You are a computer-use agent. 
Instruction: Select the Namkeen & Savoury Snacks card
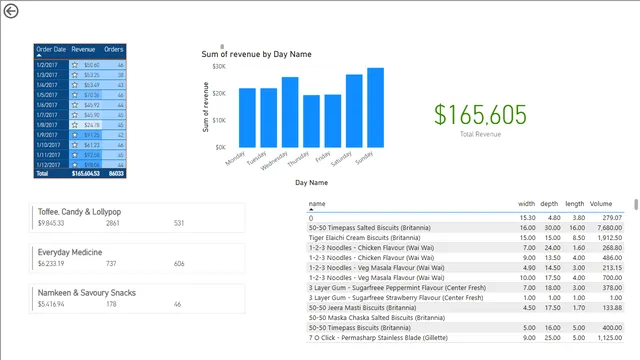click(x=137, y=298)
